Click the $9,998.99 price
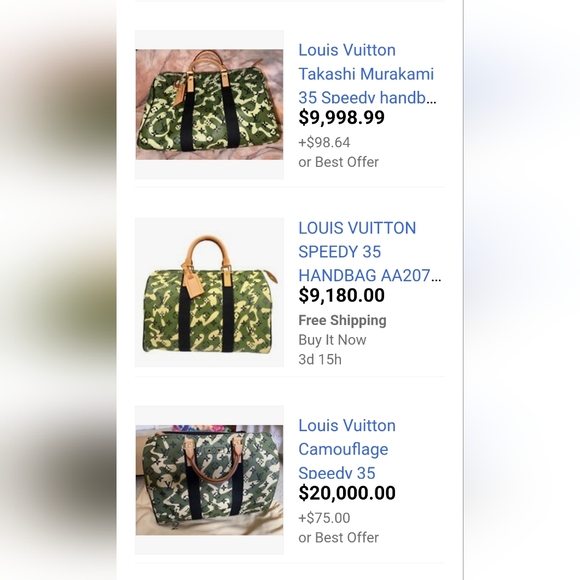 pos(341,117)
